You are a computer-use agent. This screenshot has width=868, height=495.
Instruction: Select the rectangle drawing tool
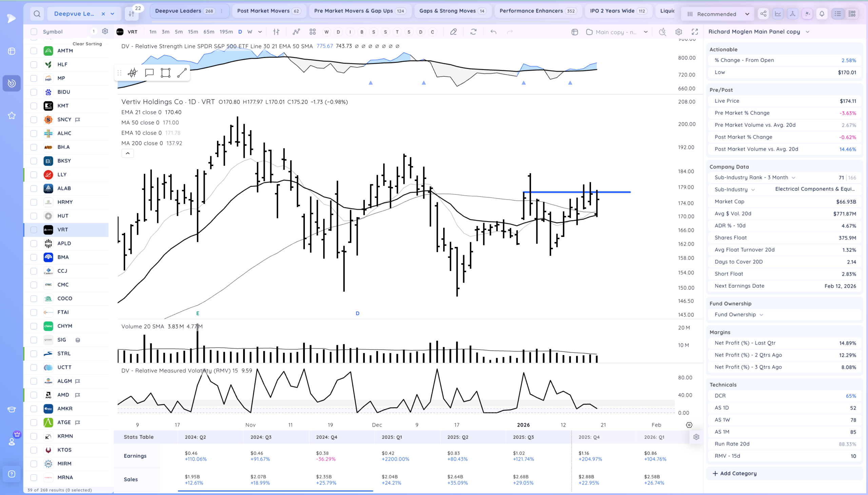[x=166, y=73]
